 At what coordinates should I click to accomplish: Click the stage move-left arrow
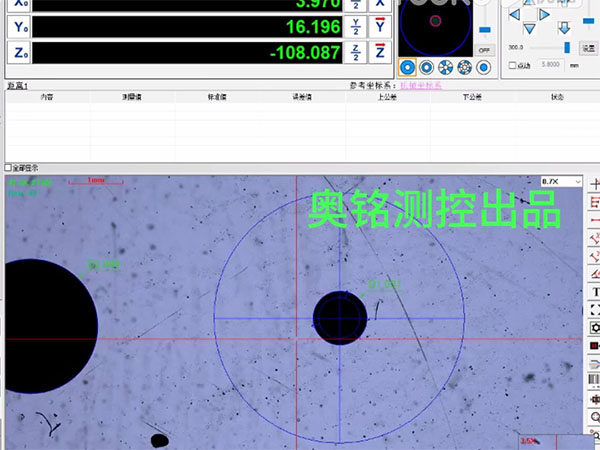tap(515, 15)
